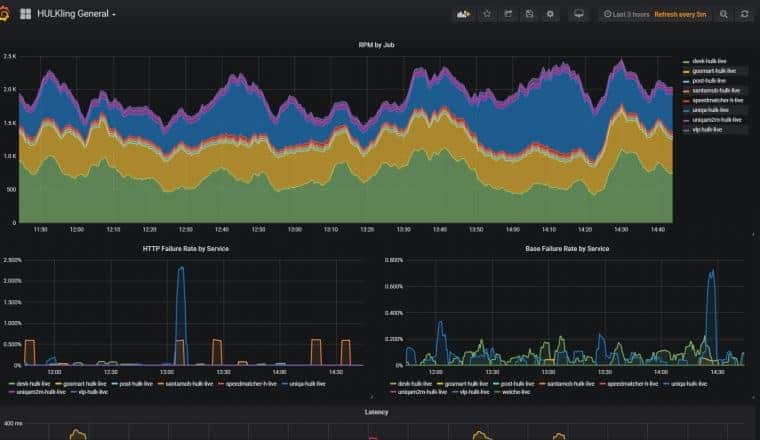Open the Base Failure Rate by Service panel menu
This screenshot has height=440, width=760.
pos(567,249)
